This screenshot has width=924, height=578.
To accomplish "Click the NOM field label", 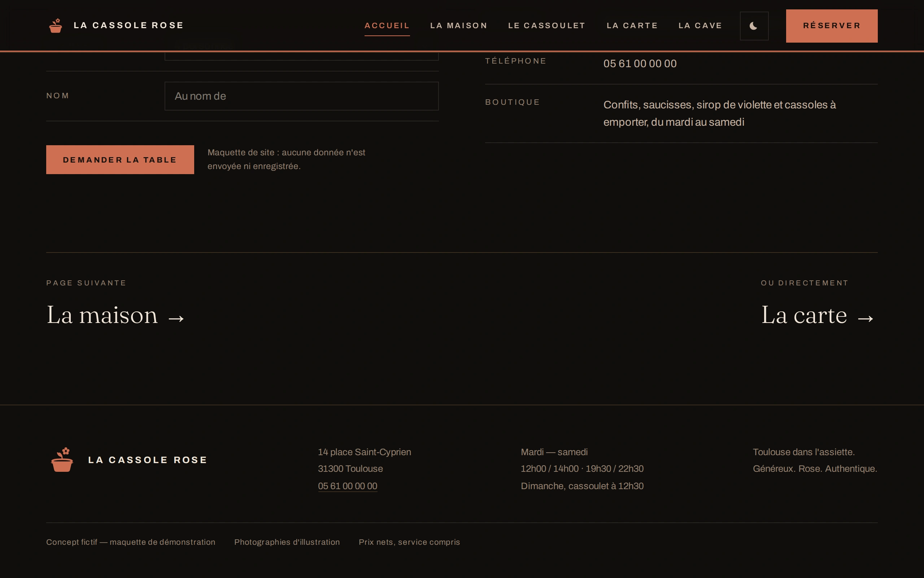I will [x=58, y=96].
